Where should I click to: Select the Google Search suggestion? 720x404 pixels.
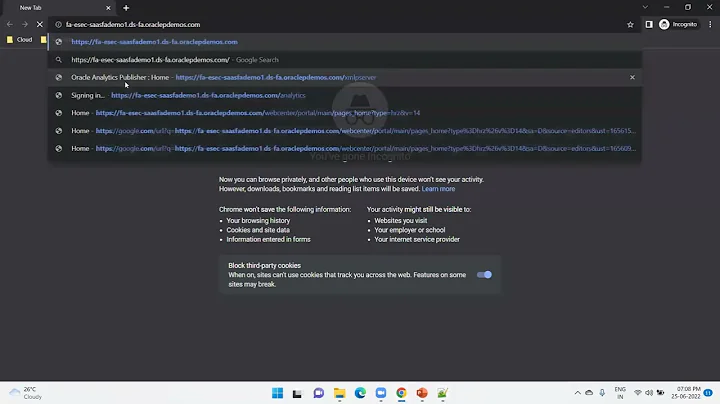pyautogui.click(x=344, y=60)
